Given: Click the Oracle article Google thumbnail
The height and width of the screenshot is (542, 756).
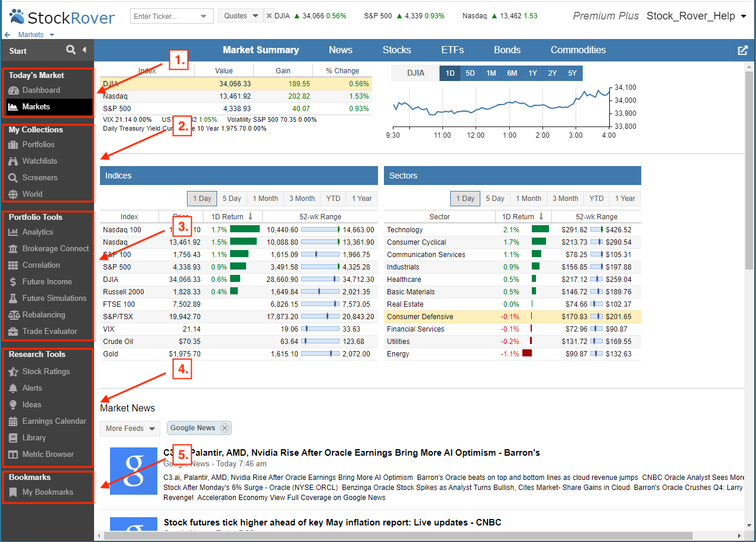Looking at the screenshot, I should 134,471.
